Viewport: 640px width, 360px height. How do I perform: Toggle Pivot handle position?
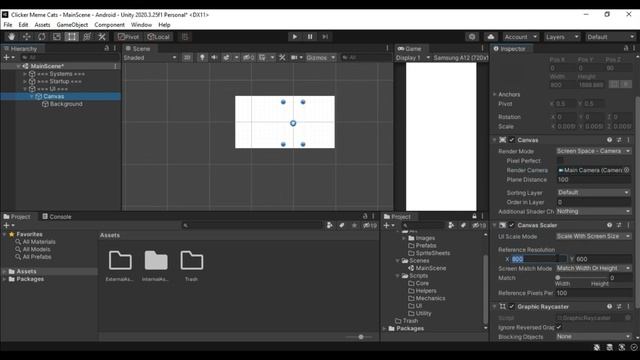(x=129, y=37)
